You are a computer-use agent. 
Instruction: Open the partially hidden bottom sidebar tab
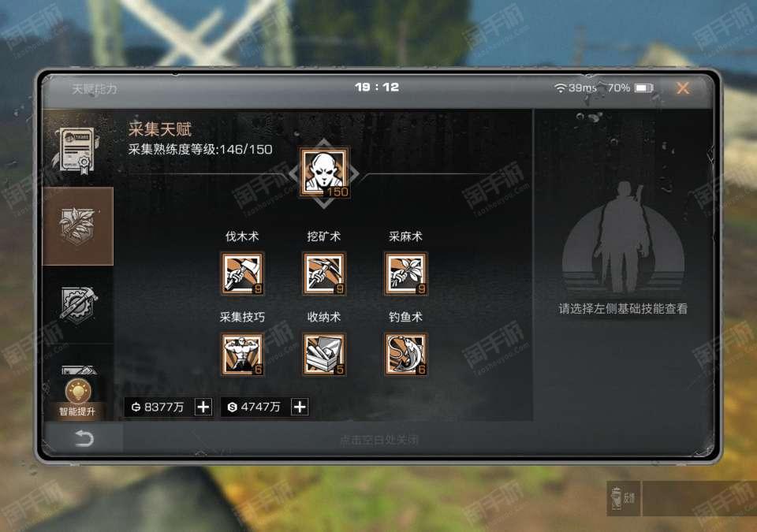pyautogui.click(x=79, y=370)
